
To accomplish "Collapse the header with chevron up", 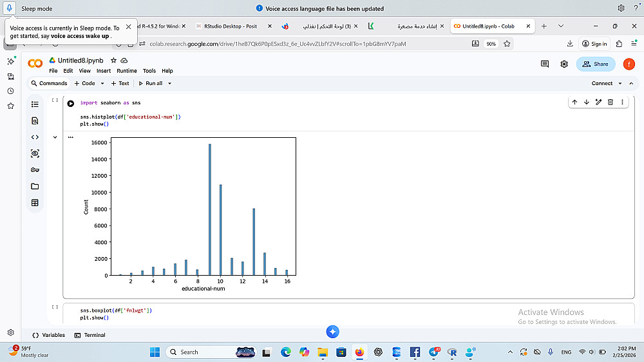I will click(631, 83).
